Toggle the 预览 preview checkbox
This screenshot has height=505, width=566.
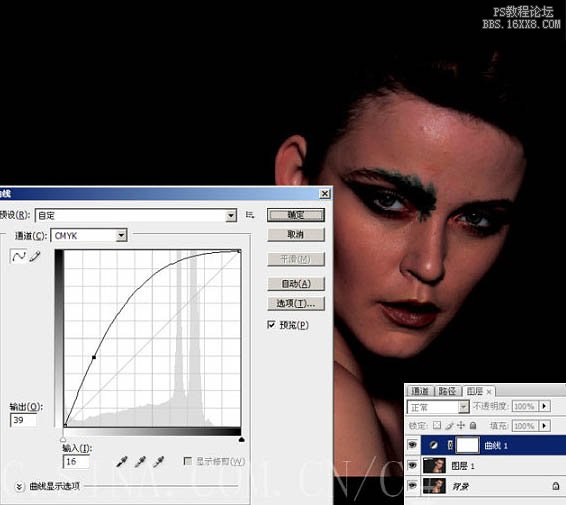click(271, 325)
